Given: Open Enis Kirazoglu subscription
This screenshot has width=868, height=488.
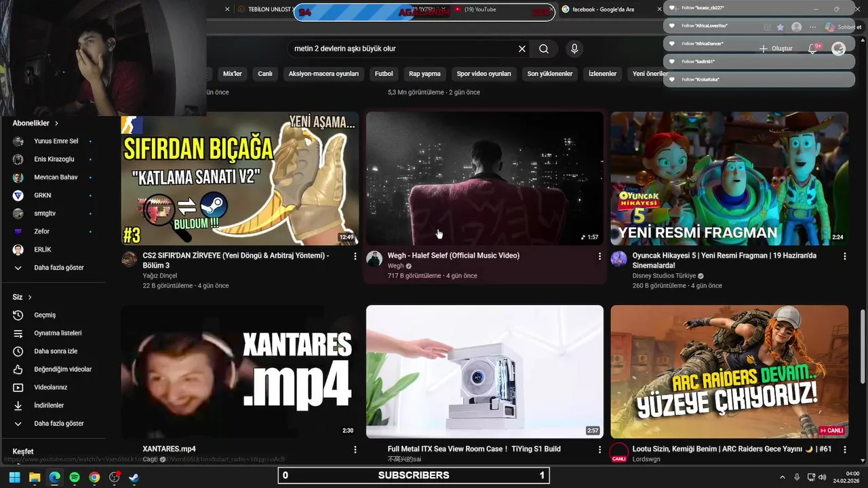Looking at the screenshot, I should [54, 159].
